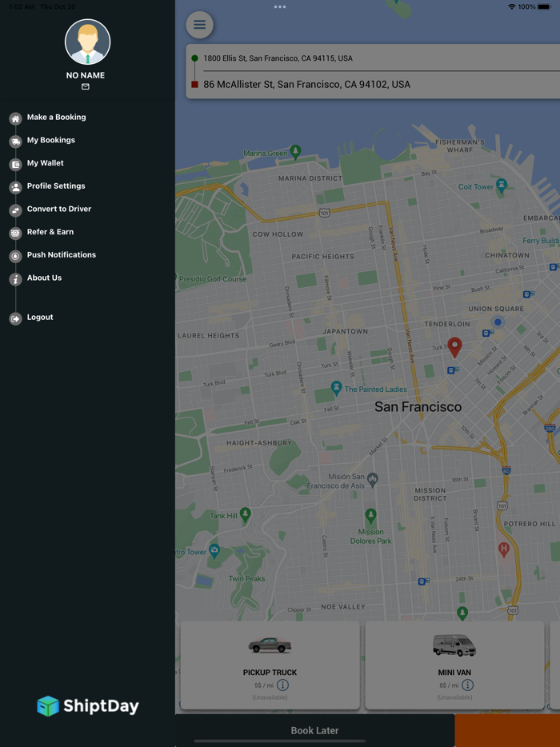This screenshot has height=747, width=560.
Task: Open Pickup Truck pricing info icon
Action: tap(282, 685)
